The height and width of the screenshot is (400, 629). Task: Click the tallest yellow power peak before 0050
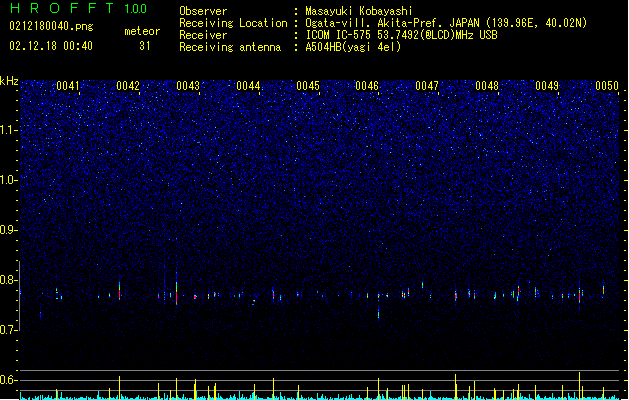(x=579, y=385)
